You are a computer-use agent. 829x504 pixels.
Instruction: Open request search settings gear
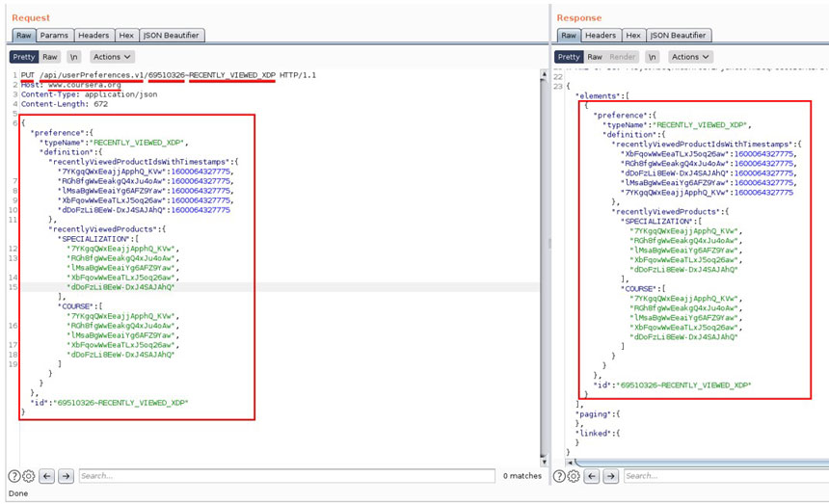click(28, 476)
